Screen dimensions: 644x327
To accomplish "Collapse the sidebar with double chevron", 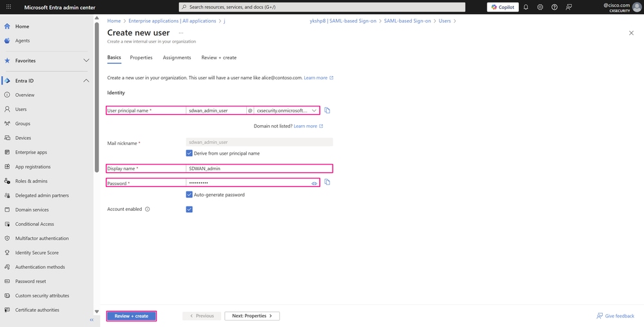I will coord(92,320).
